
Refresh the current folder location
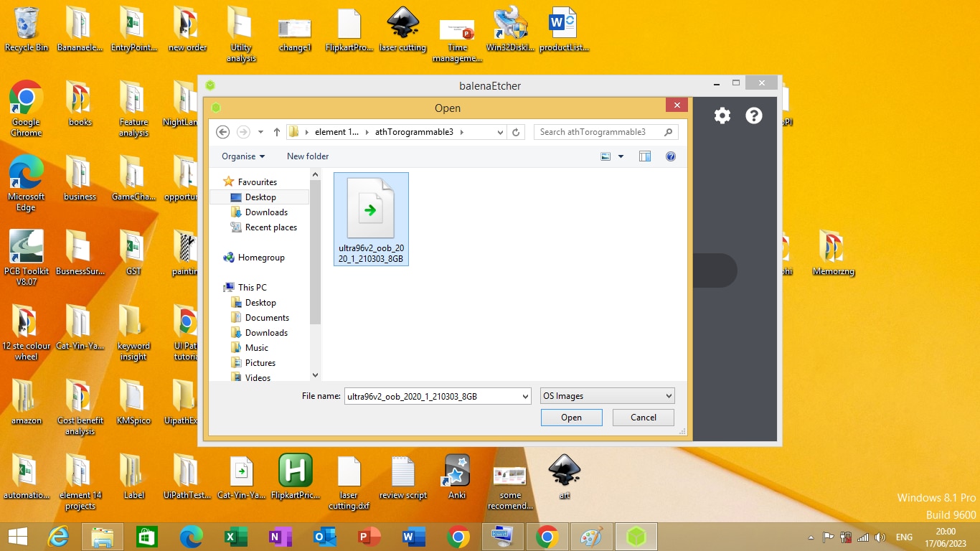point(516,132)
